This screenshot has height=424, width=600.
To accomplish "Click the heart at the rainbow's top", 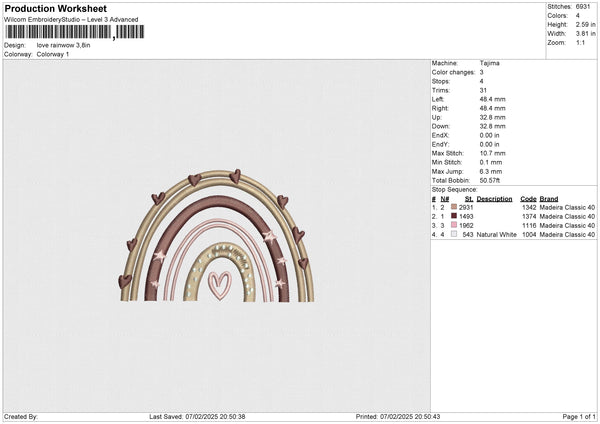I will (x=235, y=176).
